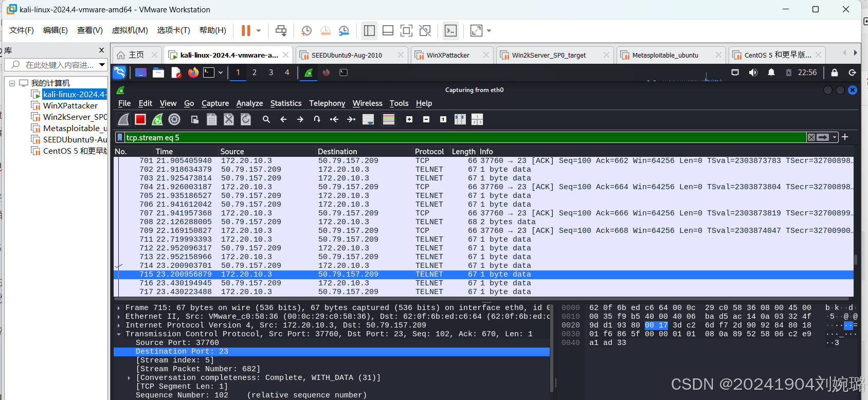This screenshot has width=868, height=400.
Task: Reset packet text to normal size
Action: [443, 119]
